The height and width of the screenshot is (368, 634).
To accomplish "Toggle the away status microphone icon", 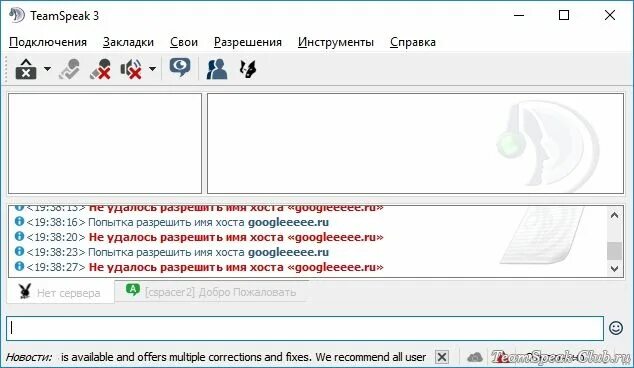I will tap(70, 69).
